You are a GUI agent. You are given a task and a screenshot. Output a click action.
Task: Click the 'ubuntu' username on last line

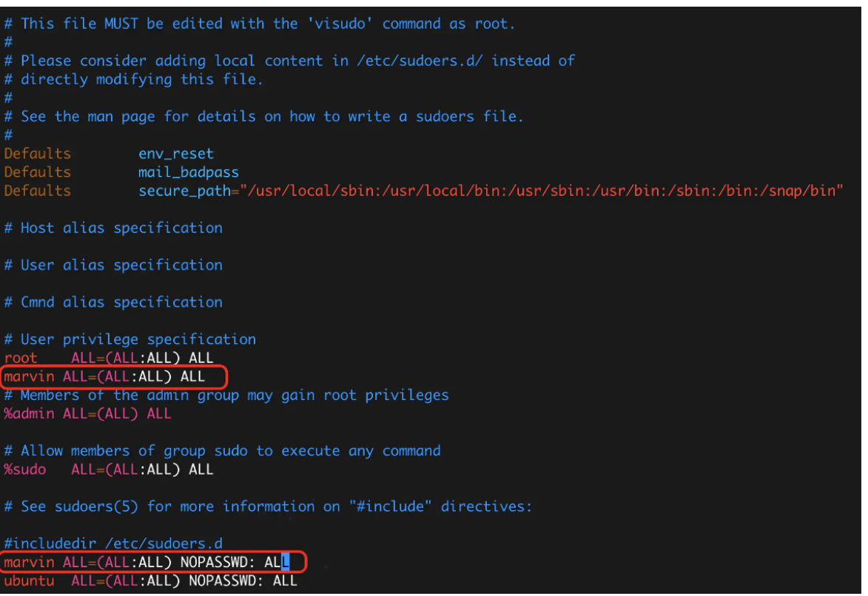(x=29, y=581)
